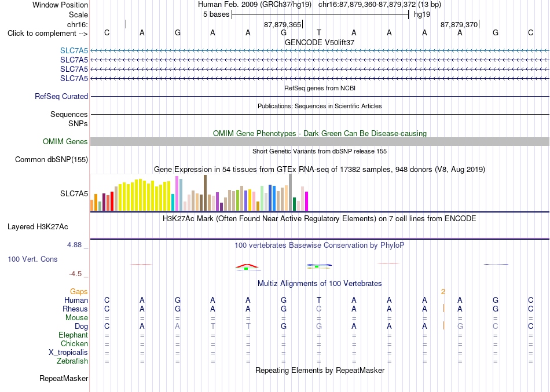The width and height of the screenshot is (550, 392).
Task: Click 'Publications: Sequences in Scientific Articles' title
Action: pyautogui.click(x=320, y=106)
